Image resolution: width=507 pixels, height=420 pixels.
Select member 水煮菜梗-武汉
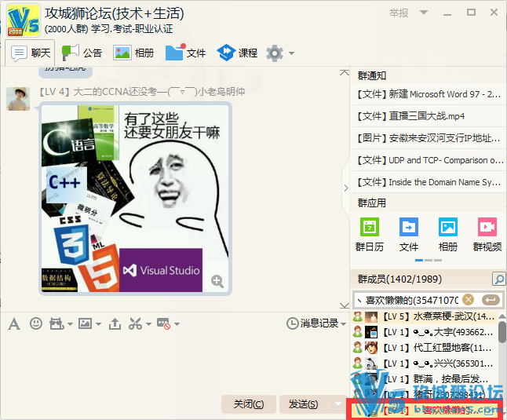pos(425,316)
